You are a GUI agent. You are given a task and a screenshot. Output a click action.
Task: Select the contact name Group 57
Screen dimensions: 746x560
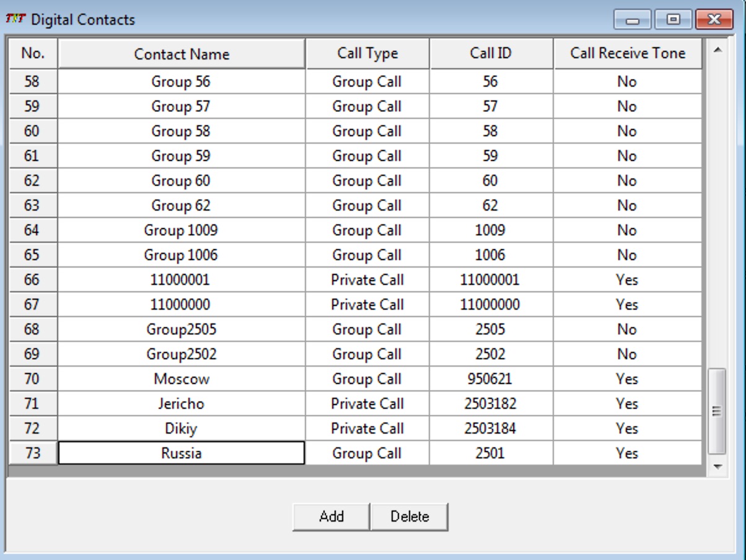click(182, 106)
